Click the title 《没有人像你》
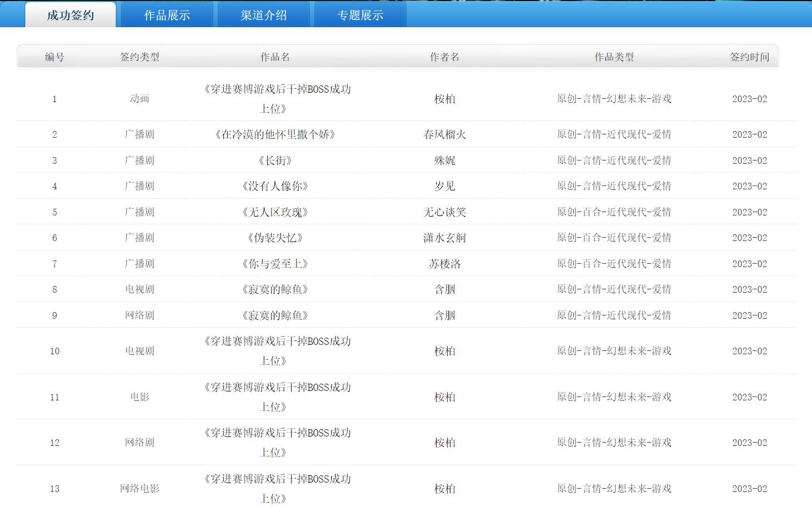Image resolution: width=812 pixels, height=507 pixels. point(275,186)
